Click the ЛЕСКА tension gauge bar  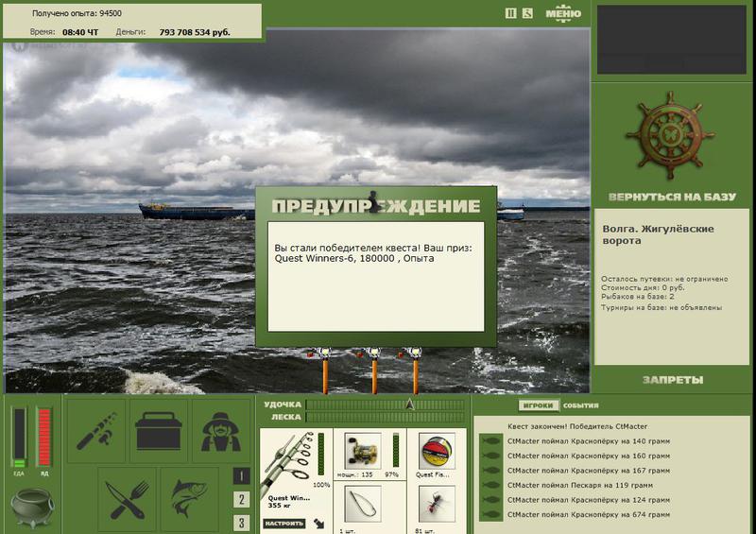tap(385, 417)
